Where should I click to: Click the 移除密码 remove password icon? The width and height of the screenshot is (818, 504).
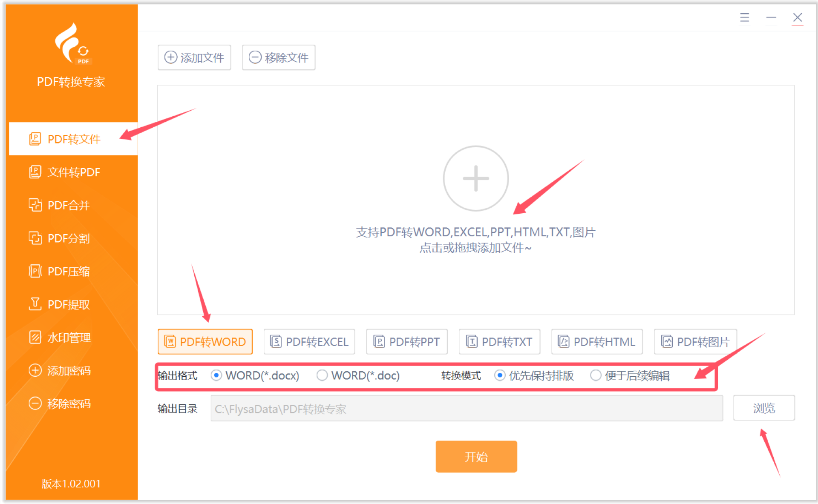point(35,404)
